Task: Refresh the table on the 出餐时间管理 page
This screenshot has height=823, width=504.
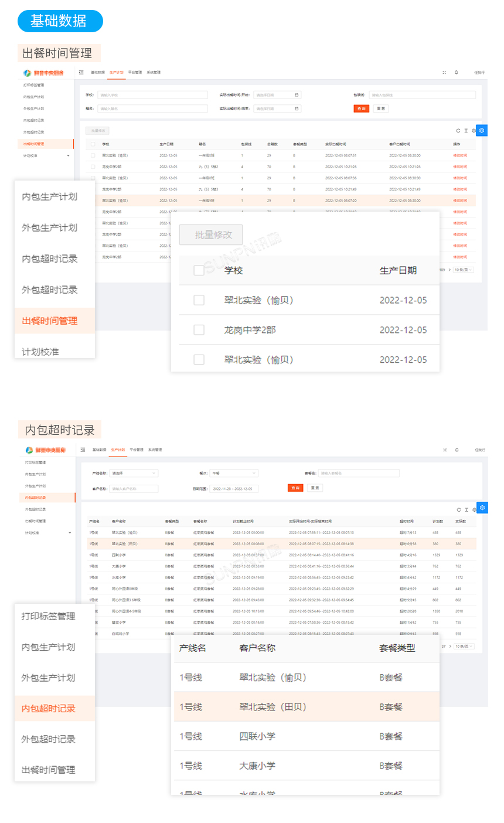Action: point(458,131)
